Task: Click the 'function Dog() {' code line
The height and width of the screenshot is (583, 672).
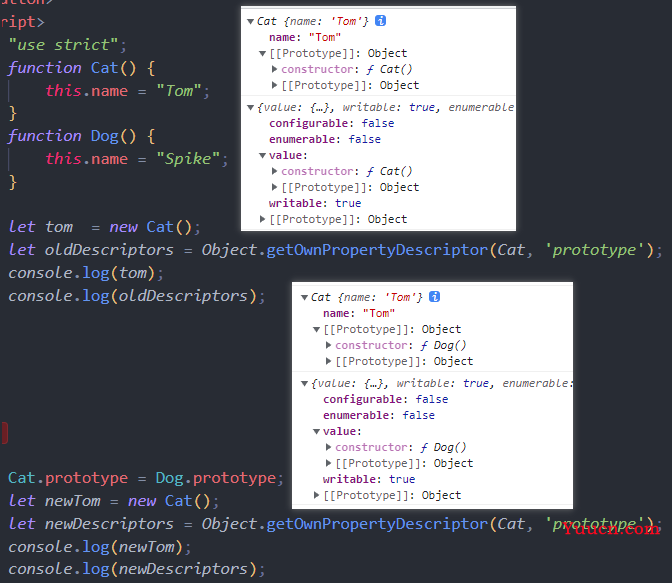Action: 81,136
